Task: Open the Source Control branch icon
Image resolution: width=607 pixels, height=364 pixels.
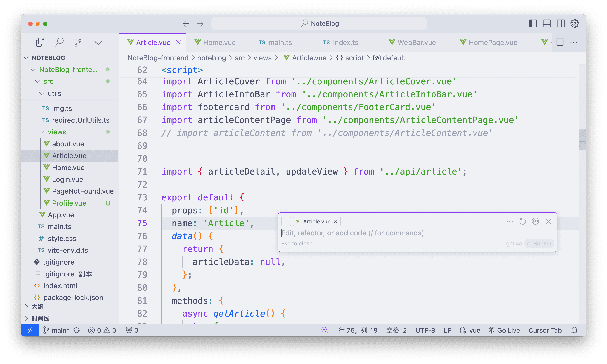Action: pyautogui.click(x=78, y=42)
